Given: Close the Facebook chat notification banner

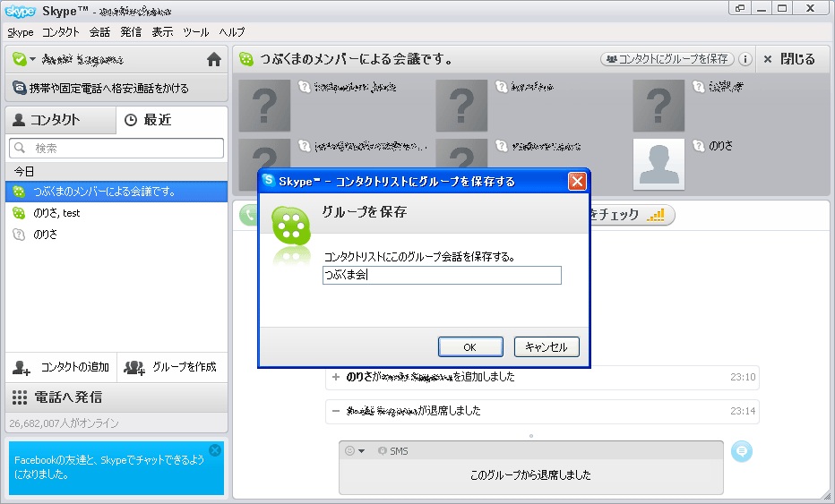Looking at the screenshot, I should coord(215,450).
